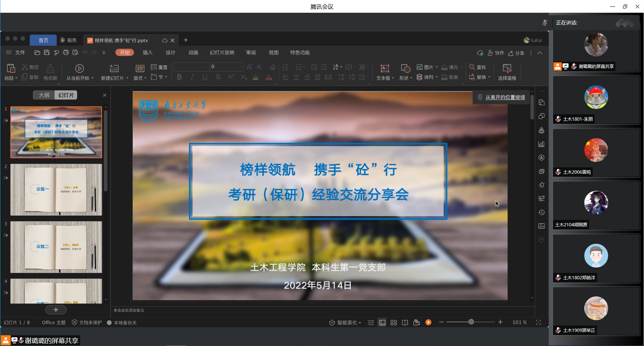The height and width of the screenshot is (346, 644).
Task: Click the Share button
Action: tap(516, 53)
